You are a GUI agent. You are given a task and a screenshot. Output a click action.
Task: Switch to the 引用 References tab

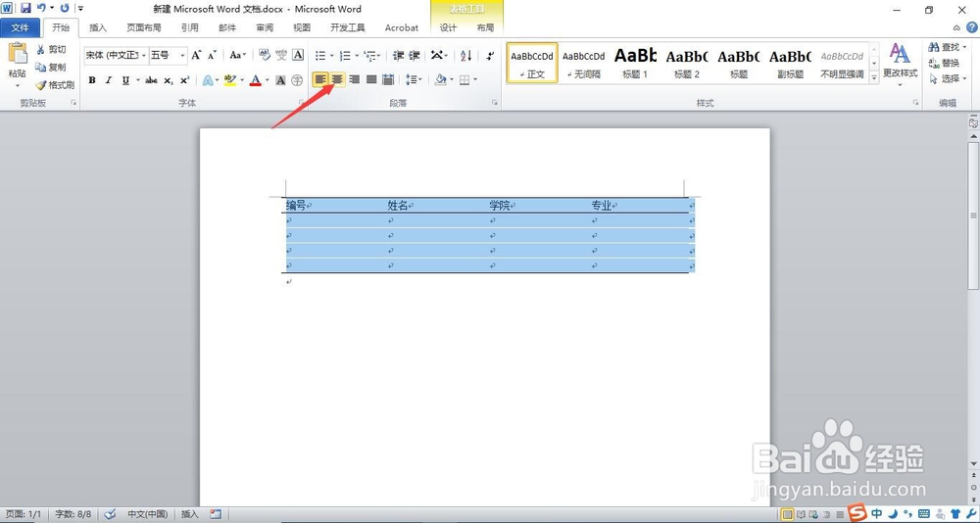tap(190, 27)
